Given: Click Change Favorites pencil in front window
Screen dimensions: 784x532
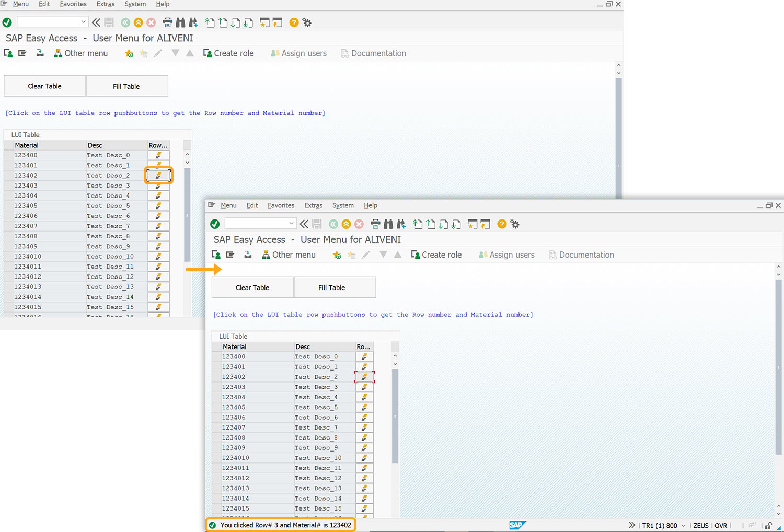Looking at the screenshot, I should [366, 255].
